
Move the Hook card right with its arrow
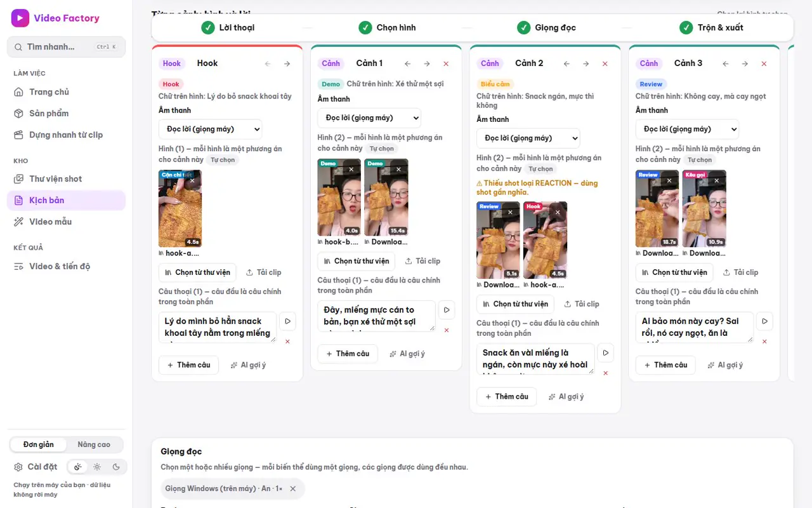287,63
